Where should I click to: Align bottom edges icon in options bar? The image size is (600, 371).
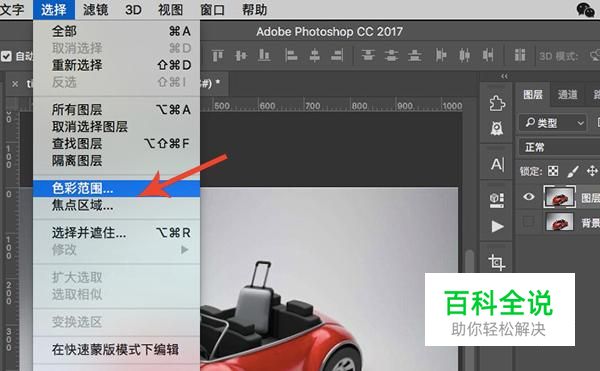click(264, 56)
